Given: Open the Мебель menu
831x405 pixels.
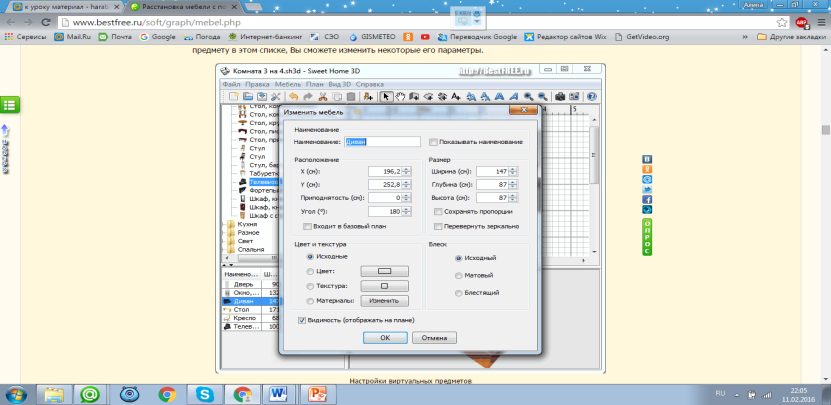Looking at the screenshot, I should pyautogui.click(x=288, y=84).
